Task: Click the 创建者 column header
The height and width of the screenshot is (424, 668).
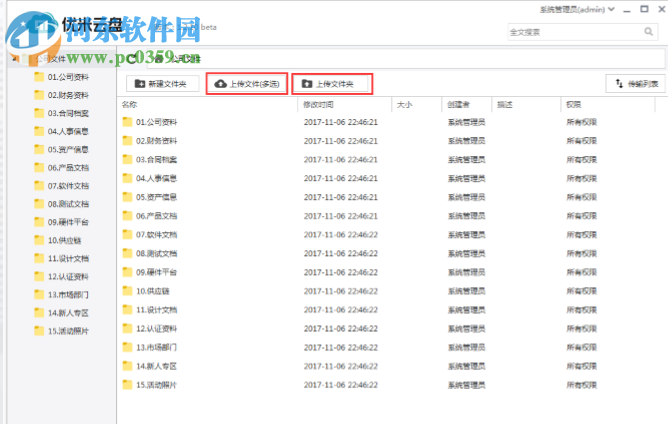Action: tap(458, 104)
